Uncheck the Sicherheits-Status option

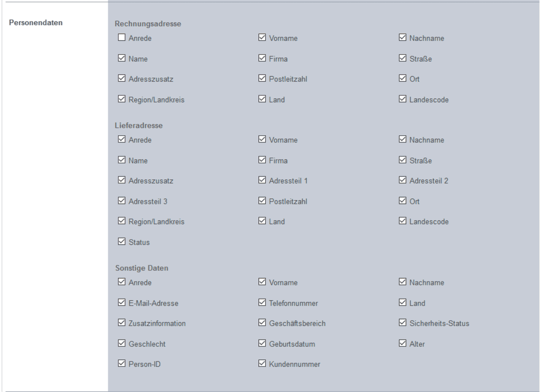pos(403,323)
